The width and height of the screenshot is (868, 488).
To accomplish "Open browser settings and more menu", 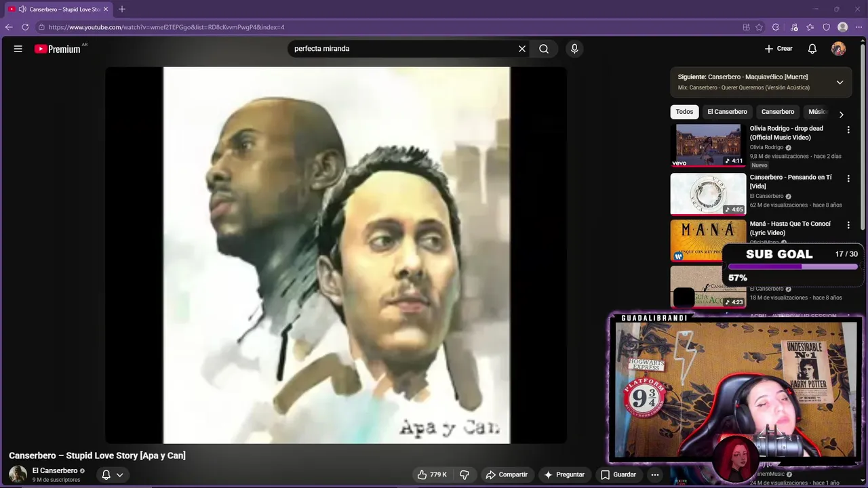I will (x=859, y=27).
